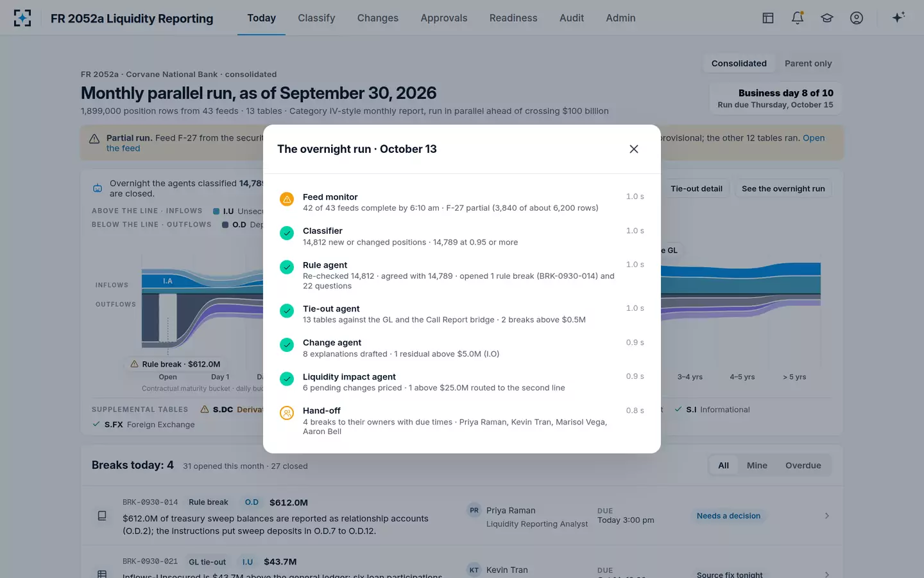Switch to Parent only view
This screenshot has height=578, width=924.
pyautogui.click(x=808, y=63)
